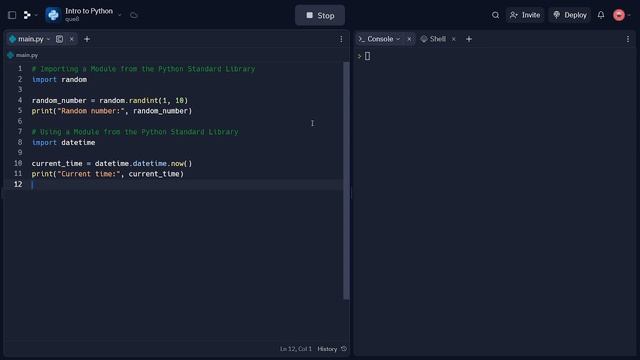Image resolution: width=640 pixels, height=360 pixels.
Task: Click the 'import datetime' code line
Action: click(64, 142)
